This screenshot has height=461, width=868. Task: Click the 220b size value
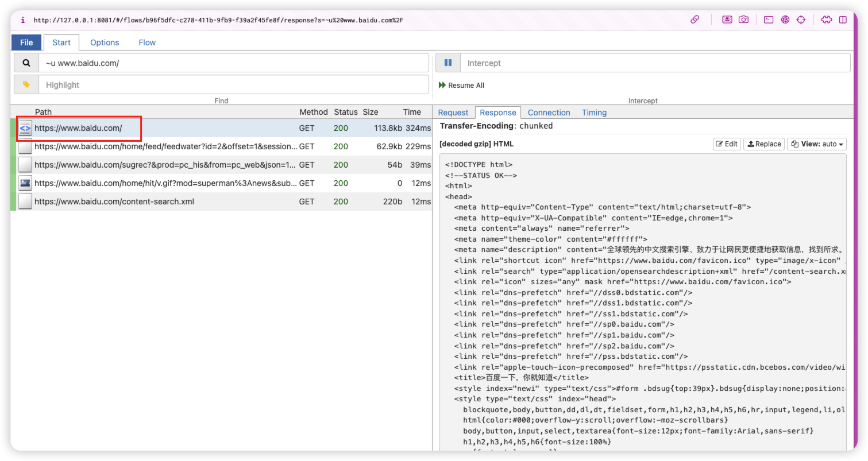(393, 202)
